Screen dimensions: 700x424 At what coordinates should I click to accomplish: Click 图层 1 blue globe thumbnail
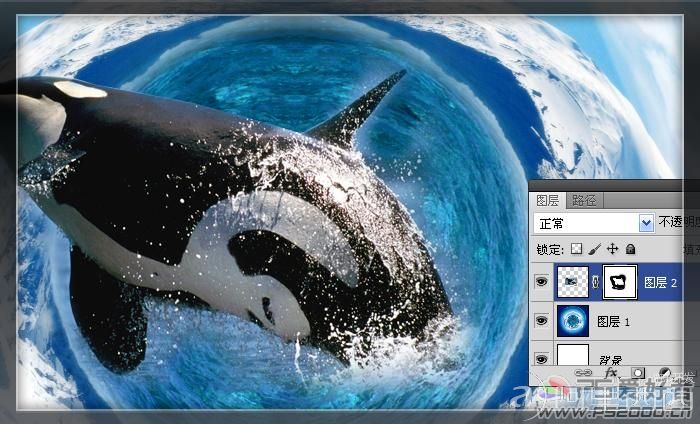573,320
